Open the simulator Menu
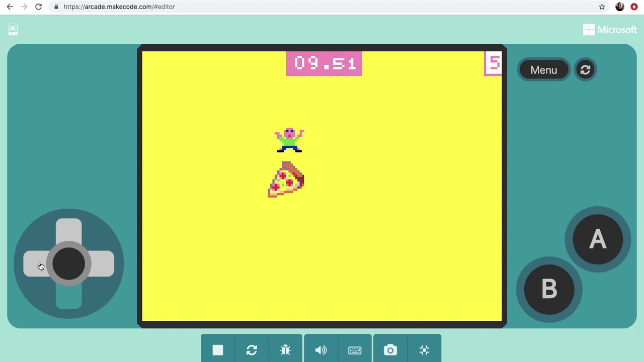This screenshot has height=362, width=644. point(544,70)
